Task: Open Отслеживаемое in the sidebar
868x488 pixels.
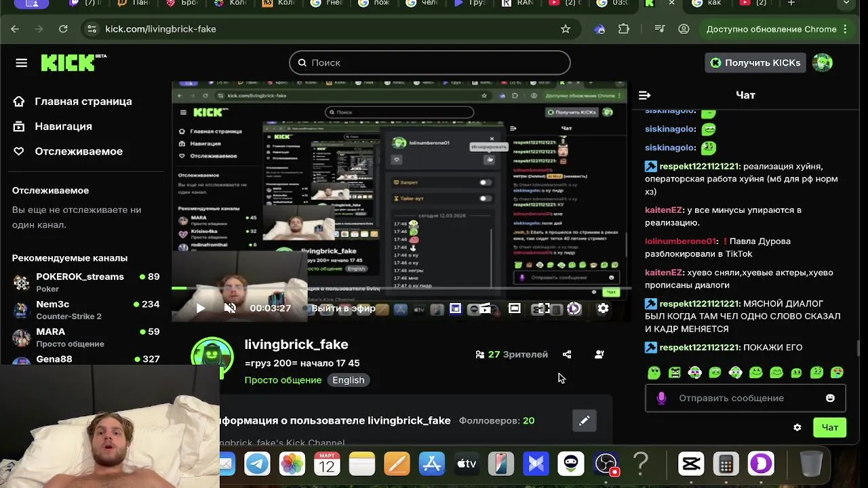Action: click(x=68, y=152)
